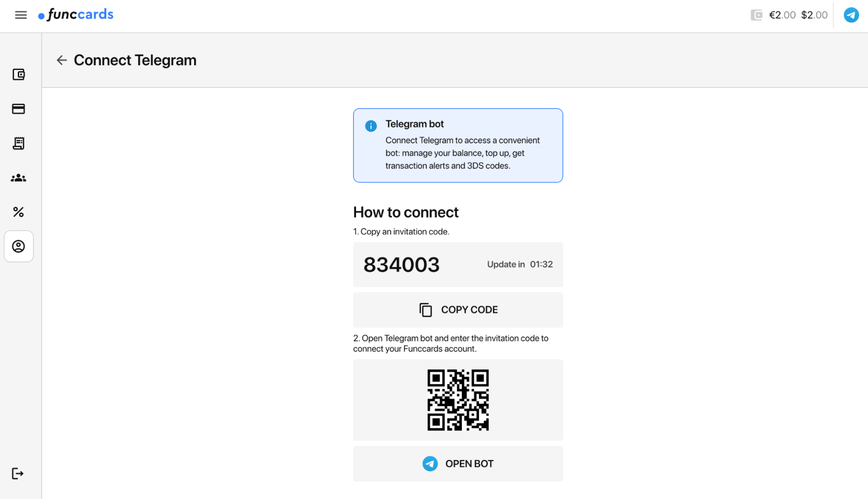Open the cards sidebar icon
This screenshot has width=868, height=499.
pyautogui.click(x=19, y=109)
